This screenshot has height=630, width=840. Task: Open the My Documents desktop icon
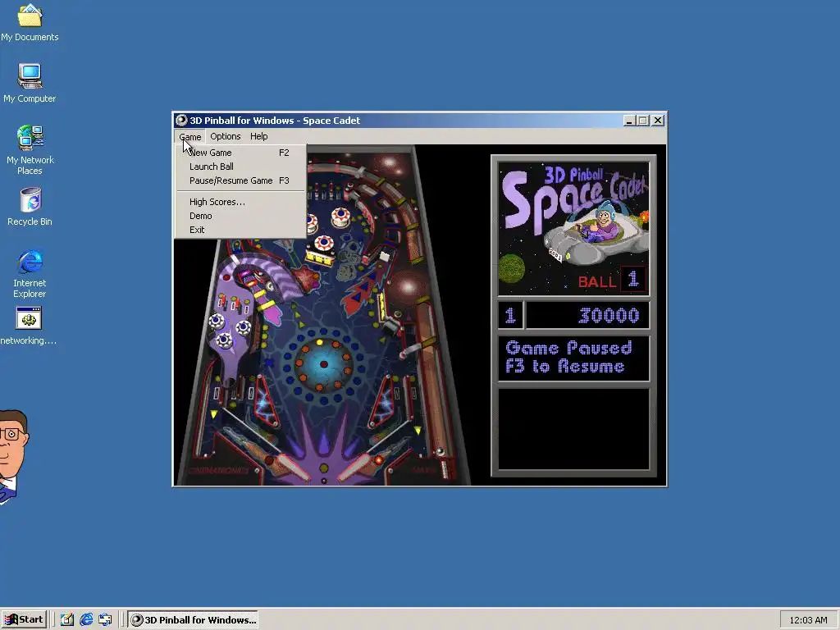click(30, 21)
